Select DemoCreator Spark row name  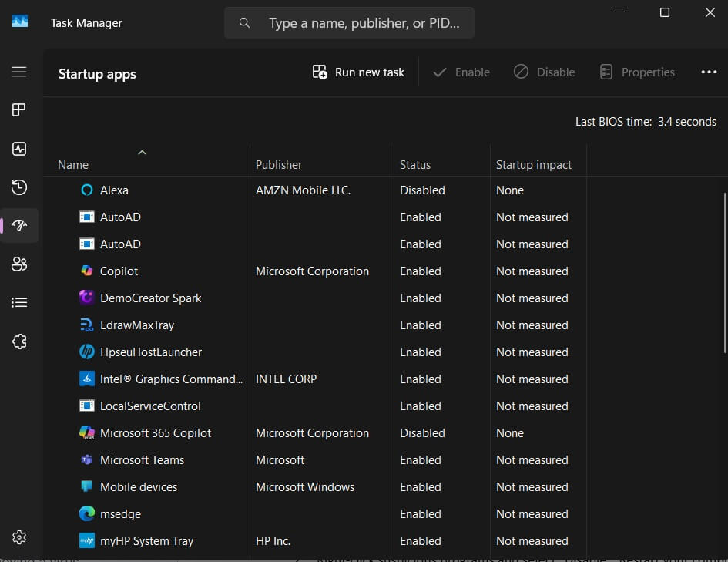[x=151, y=298]
